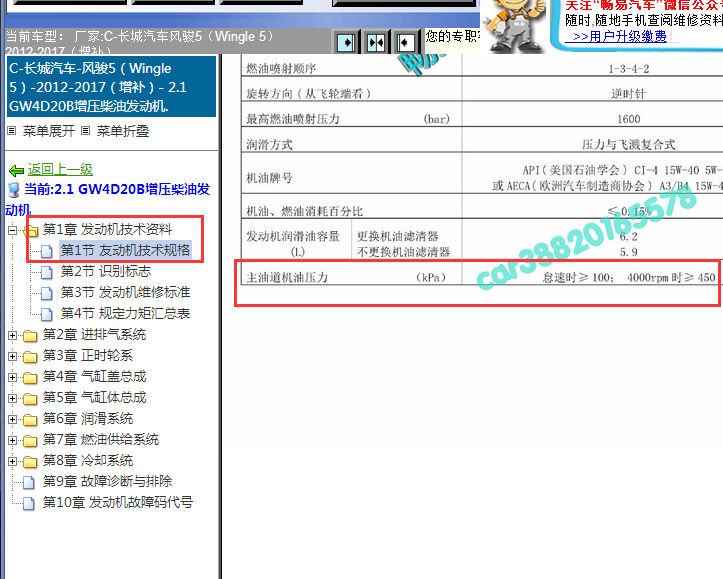The width and height of the screenshot is (723, 579).
Task: Open 返回上一级 link
Action: click(60, 170)
